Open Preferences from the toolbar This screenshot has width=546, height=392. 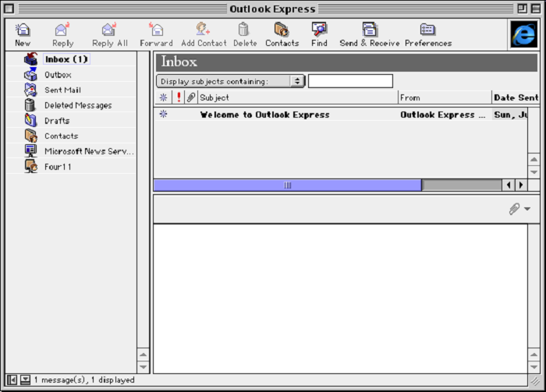click(427, 30)
